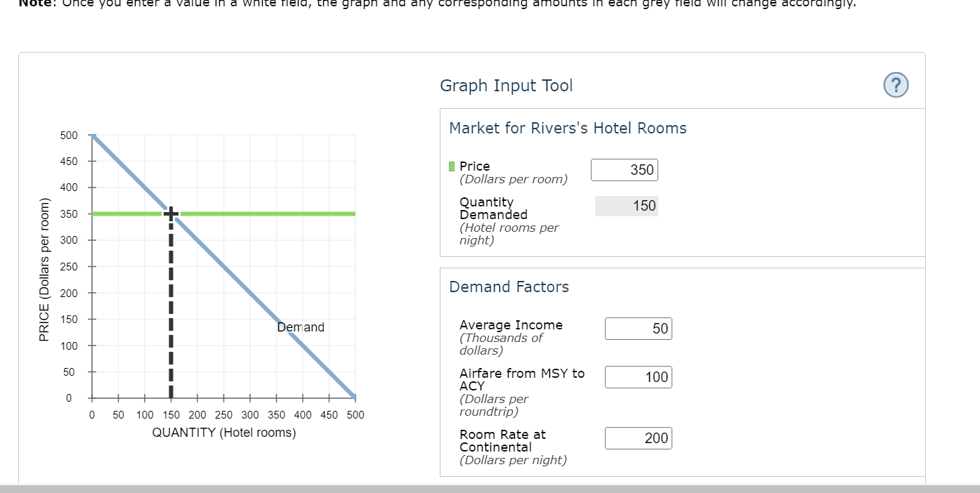Open the Graph Input Tool help icon
This screenshot has width=980, height=493.
click(895, 85)
